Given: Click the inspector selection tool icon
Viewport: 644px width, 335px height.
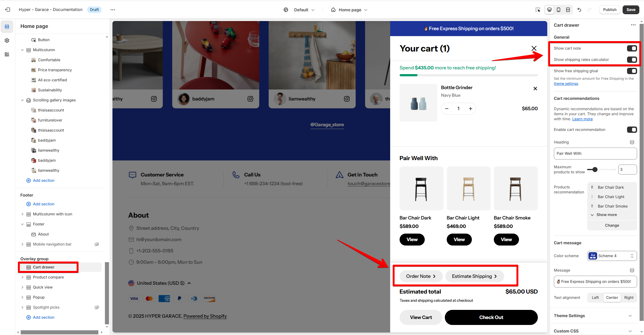Looking at the screenshot, I should pyautogui.click(x=538, y=10).
